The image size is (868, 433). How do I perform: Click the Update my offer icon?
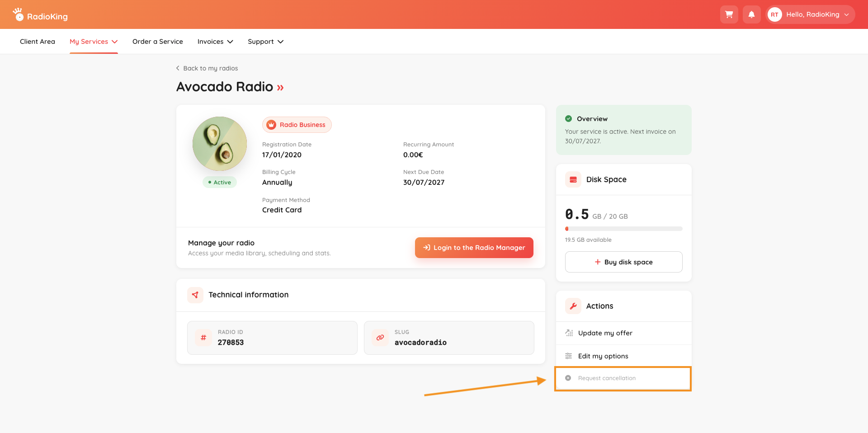click(x=569, y=333)
